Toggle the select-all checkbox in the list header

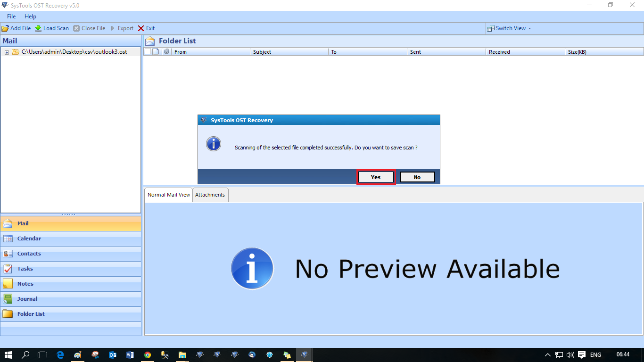click(148, 51)
